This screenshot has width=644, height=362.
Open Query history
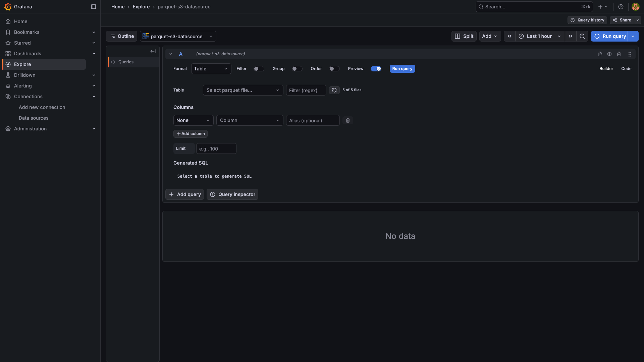coord(587,20)
